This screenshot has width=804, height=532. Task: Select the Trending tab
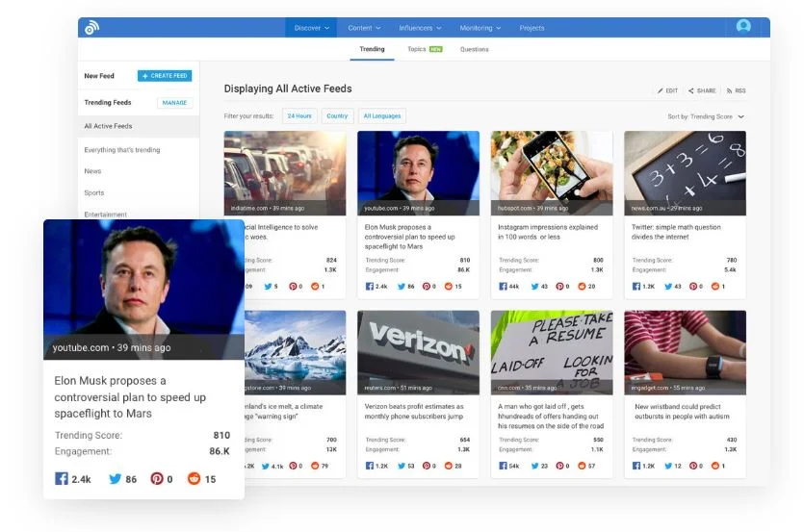372,49
